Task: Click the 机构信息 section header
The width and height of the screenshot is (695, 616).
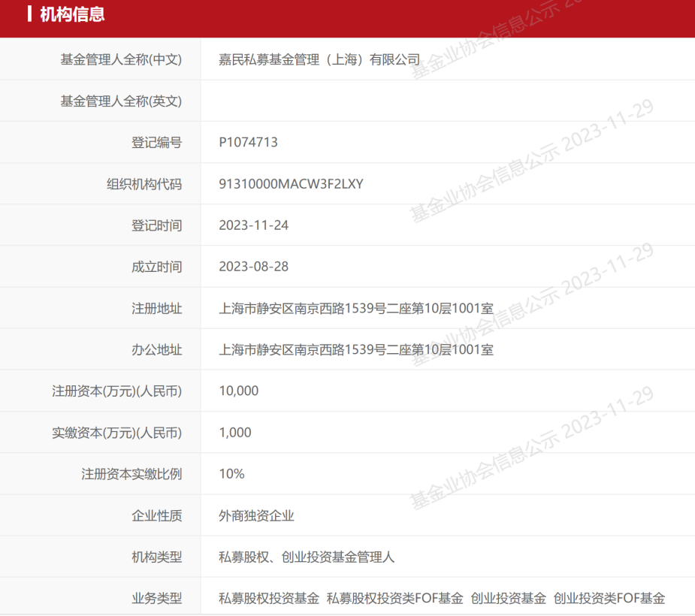Action: [72, 14]
